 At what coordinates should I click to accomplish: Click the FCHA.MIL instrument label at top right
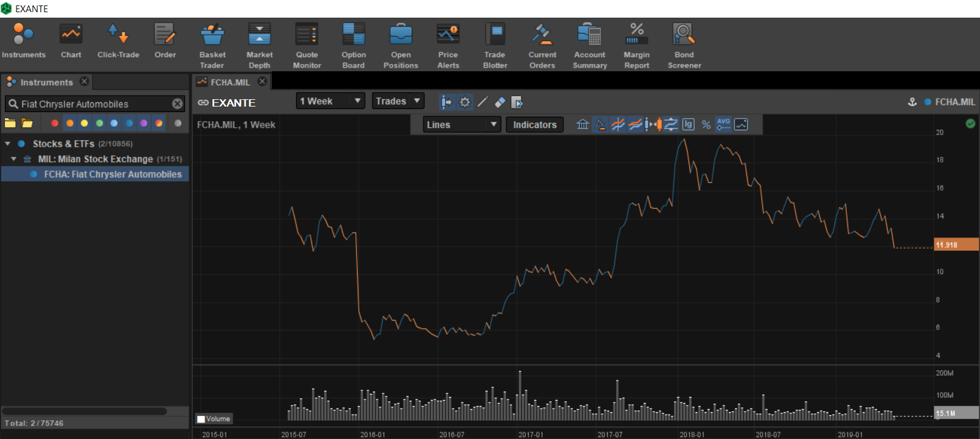pos(955,102)
